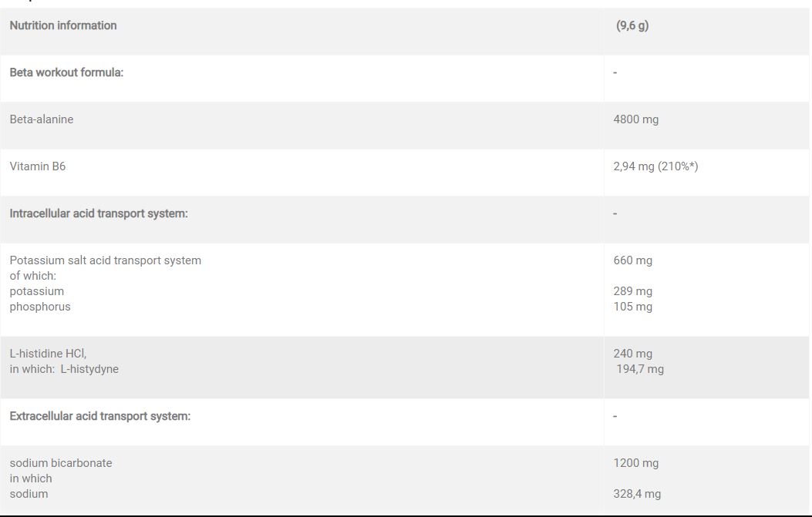Click the sodium bicarbonate label

[x=61, y=463]
